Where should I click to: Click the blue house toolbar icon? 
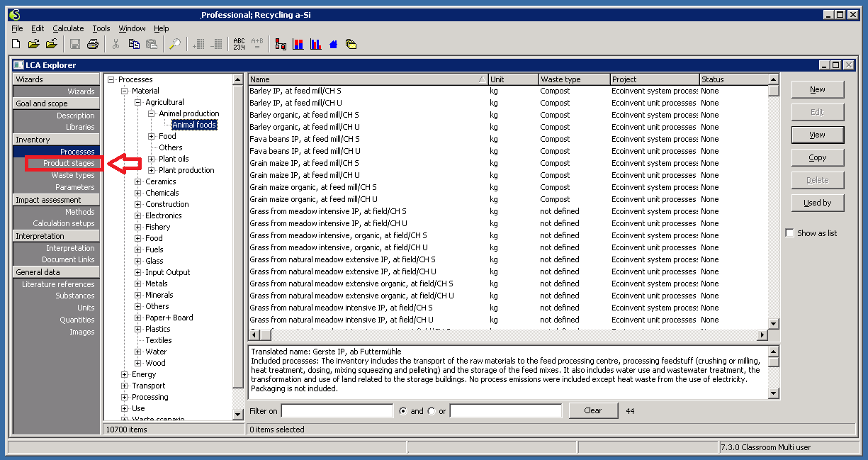[334, 44]
